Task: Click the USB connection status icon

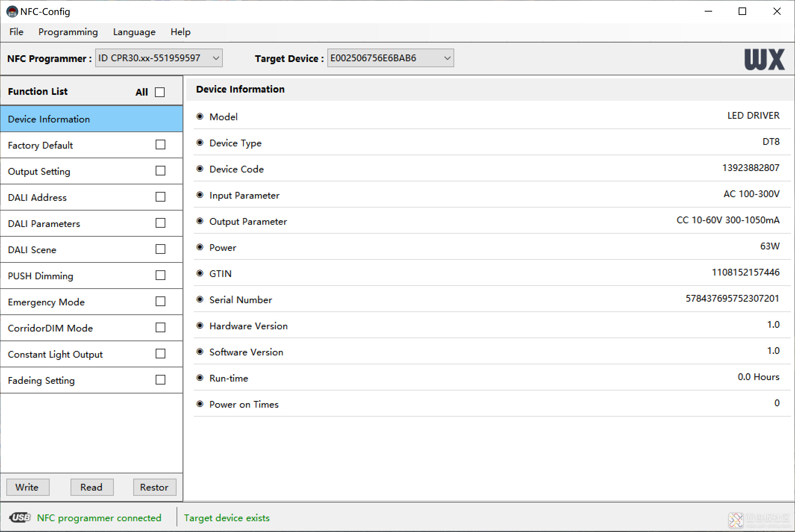Action: coord(20,517)
